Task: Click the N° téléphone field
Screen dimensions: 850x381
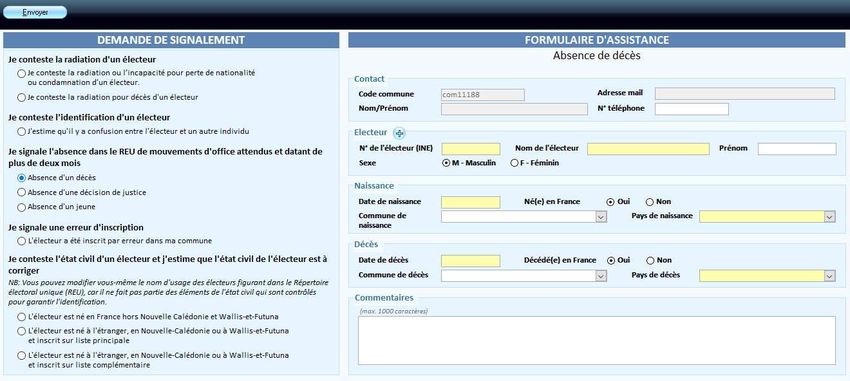Action: click(x=692, y=109)
